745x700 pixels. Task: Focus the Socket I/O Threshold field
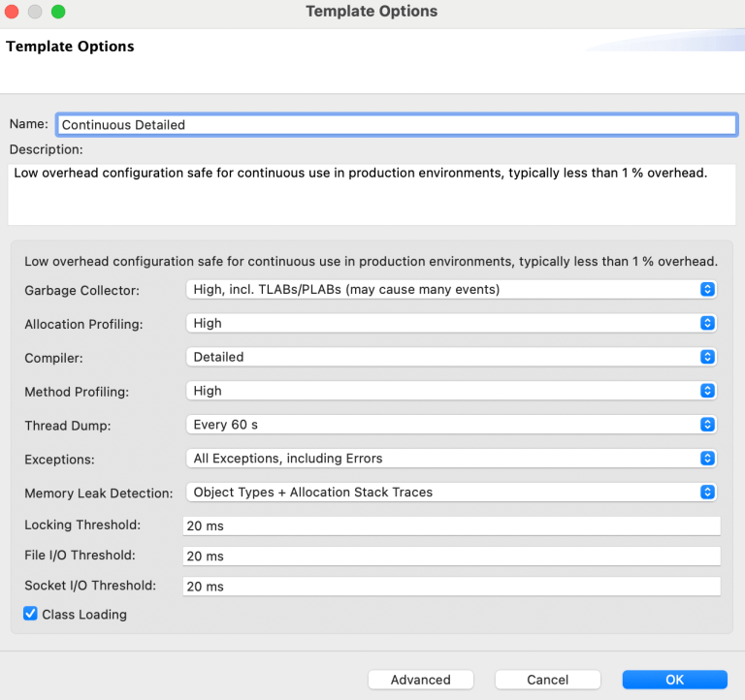pos(451,586)
